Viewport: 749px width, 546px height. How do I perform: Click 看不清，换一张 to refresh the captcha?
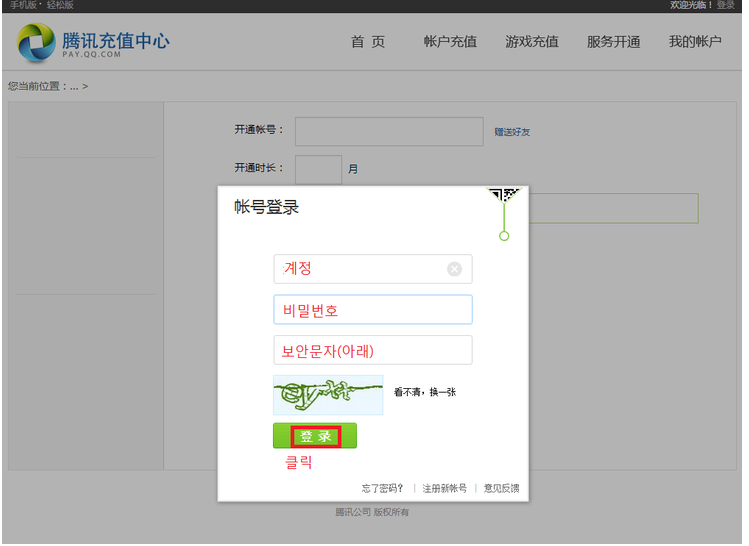pos(425,392)
